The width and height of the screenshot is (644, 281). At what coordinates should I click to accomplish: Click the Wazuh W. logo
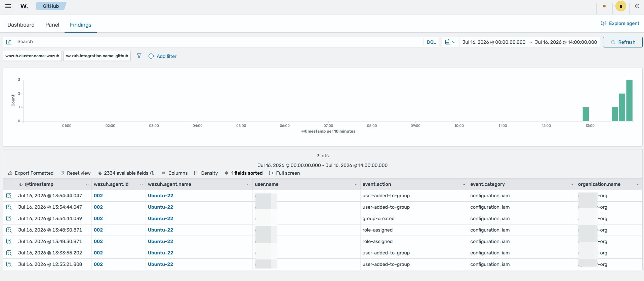24,6
